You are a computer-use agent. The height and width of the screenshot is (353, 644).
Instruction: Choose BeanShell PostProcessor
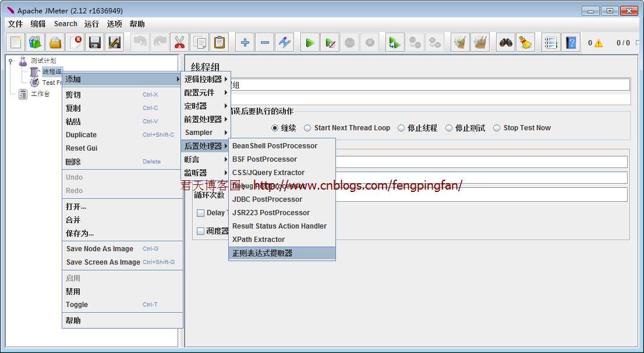pos(282,146)
